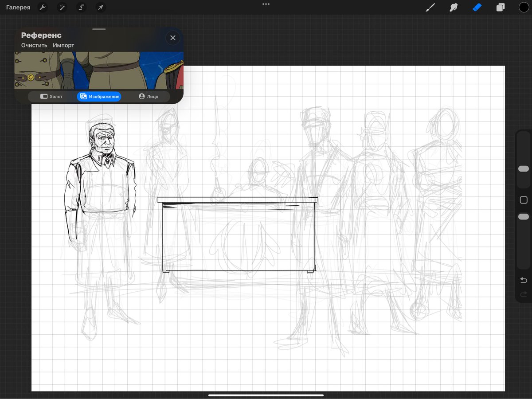Switch reference to Холст tab

click(51, 96)
